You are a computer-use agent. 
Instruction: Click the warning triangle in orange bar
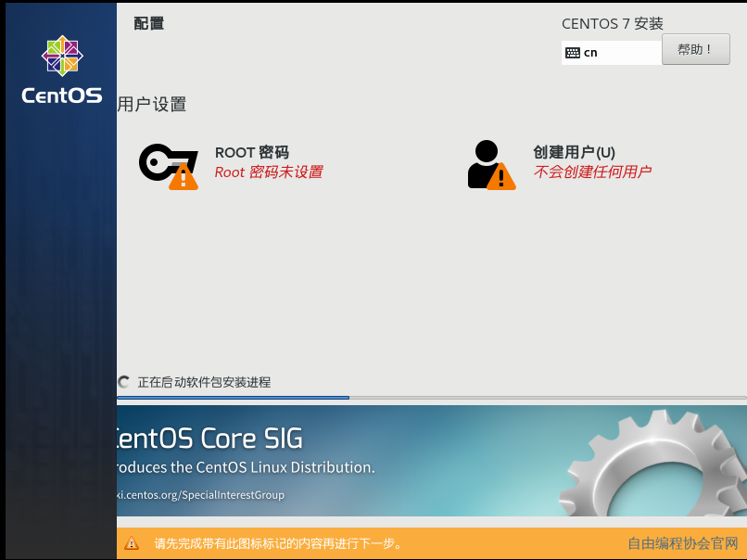132,542
